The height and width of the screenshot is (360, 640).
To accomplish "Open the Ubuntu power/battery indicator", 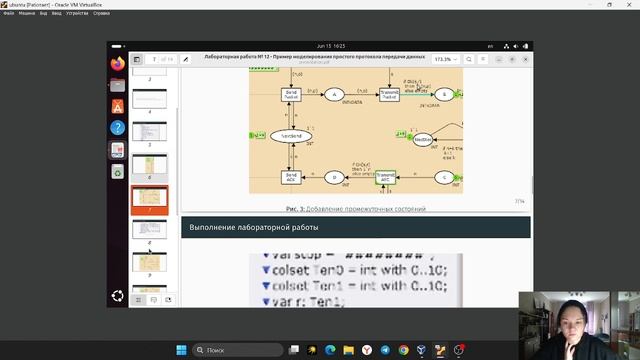I will coord(525,46).
